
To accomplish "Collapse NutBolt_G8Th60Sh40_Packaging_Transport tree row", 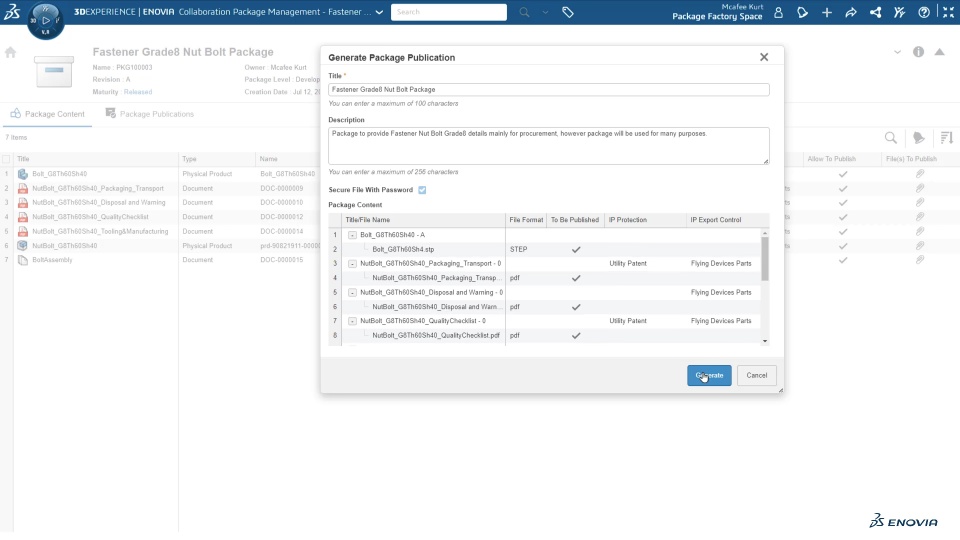I will tap(352, 264).
